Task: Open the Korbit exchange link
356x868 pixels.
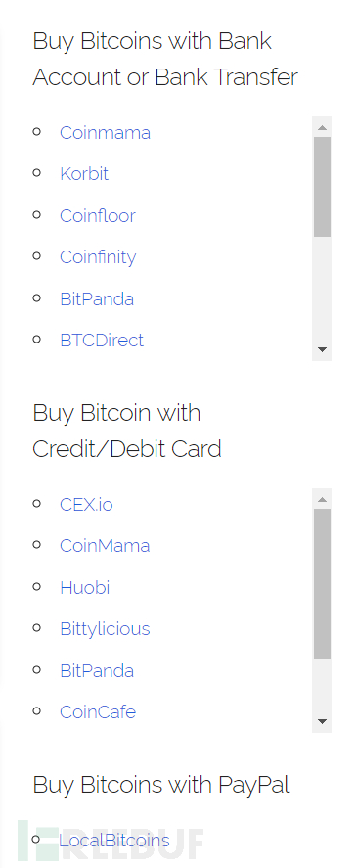Action: tap(84, 174)
